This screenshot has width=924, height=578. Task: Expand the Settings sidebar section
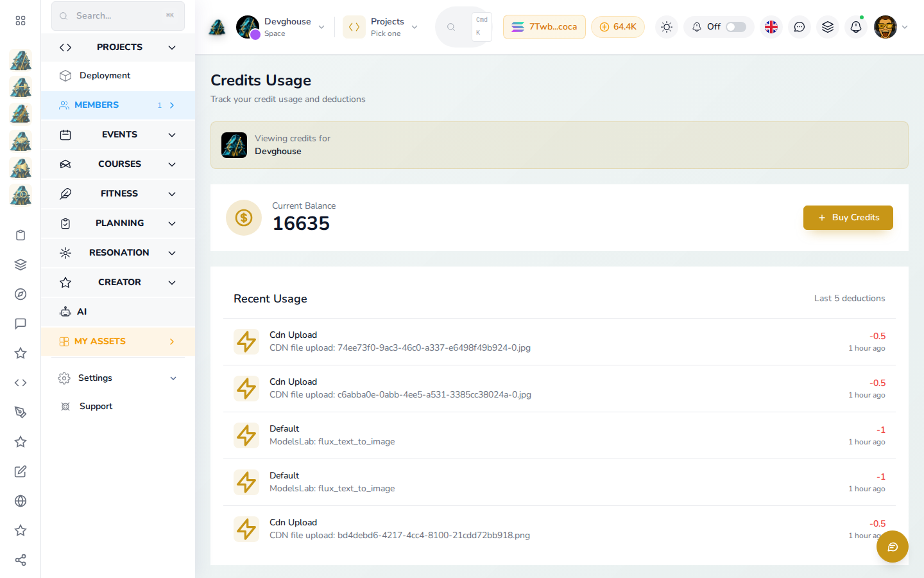point(118,378)
